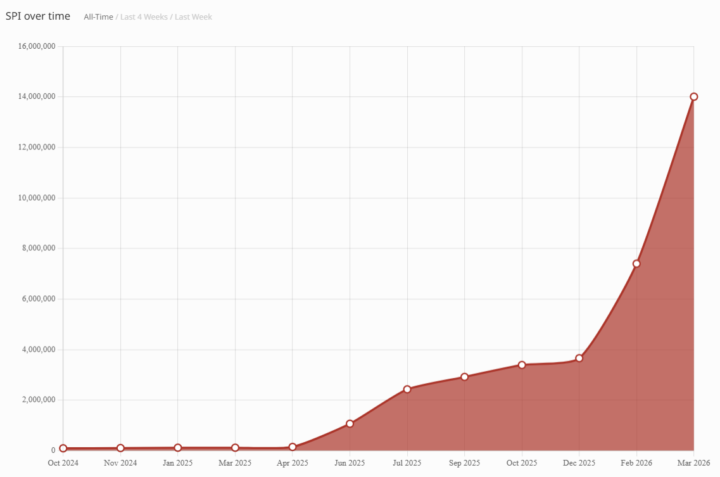
Task: Click the SPI over time title
Action: click(38, 16)
